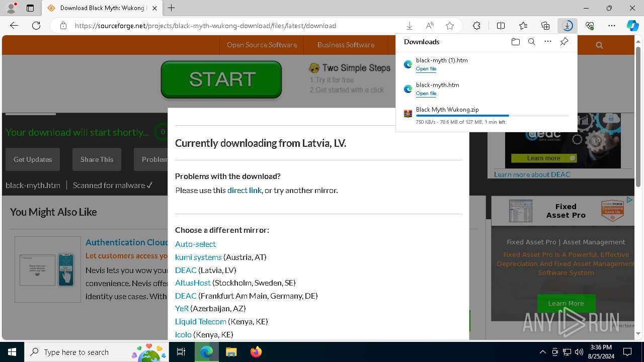Click the Windows Start button
The height and width of the screenshot is (362, 644).
click(12, 352)
